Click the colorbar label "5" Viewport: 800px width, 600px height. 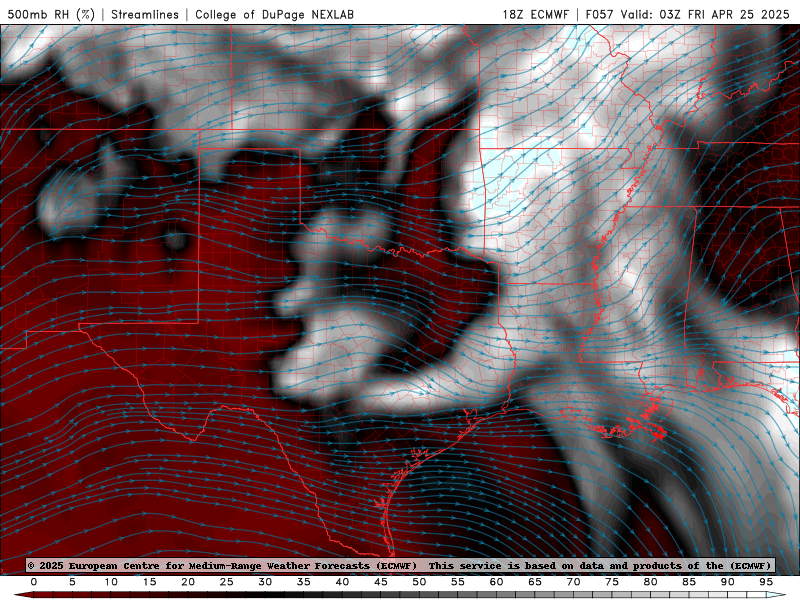pos(72,582)
